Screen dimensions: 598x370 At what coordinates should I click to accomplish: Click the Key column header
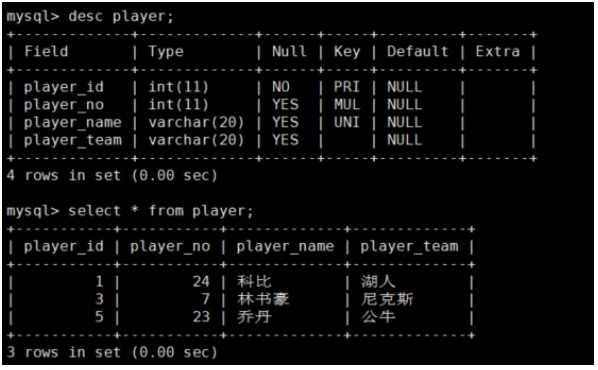(x=347, y=52)
